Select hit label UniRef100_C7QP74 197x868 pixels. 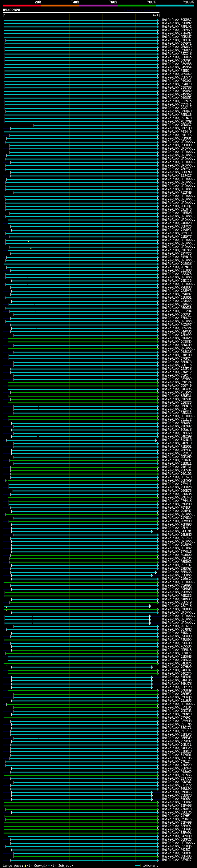176,358
